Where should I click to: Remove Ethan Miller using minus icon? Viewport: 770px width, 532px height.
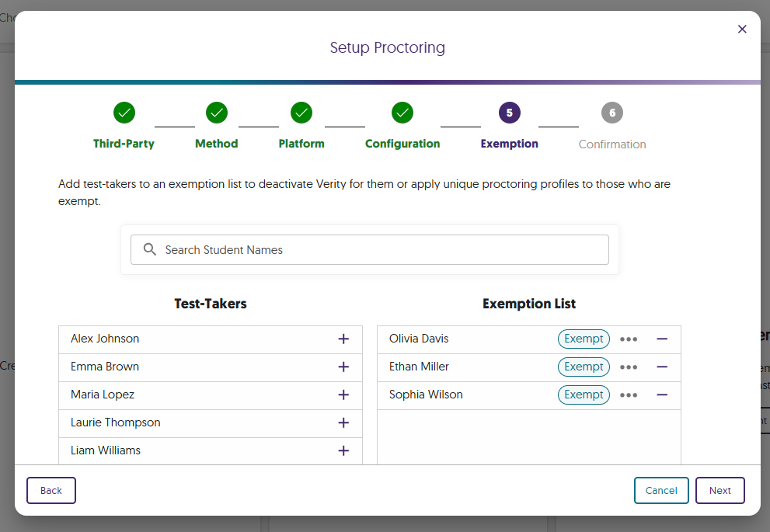point(662,367)
